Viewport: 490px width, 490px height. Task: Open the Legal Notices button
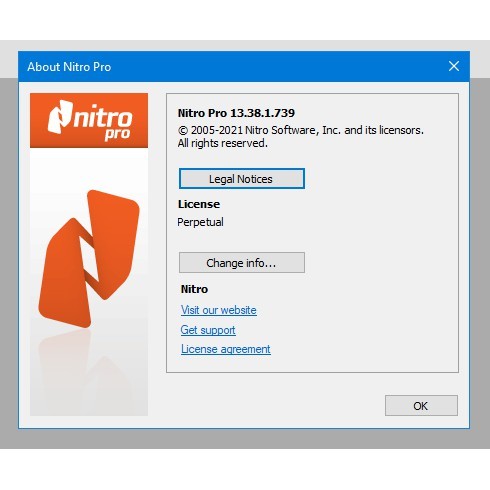(242, 179)
